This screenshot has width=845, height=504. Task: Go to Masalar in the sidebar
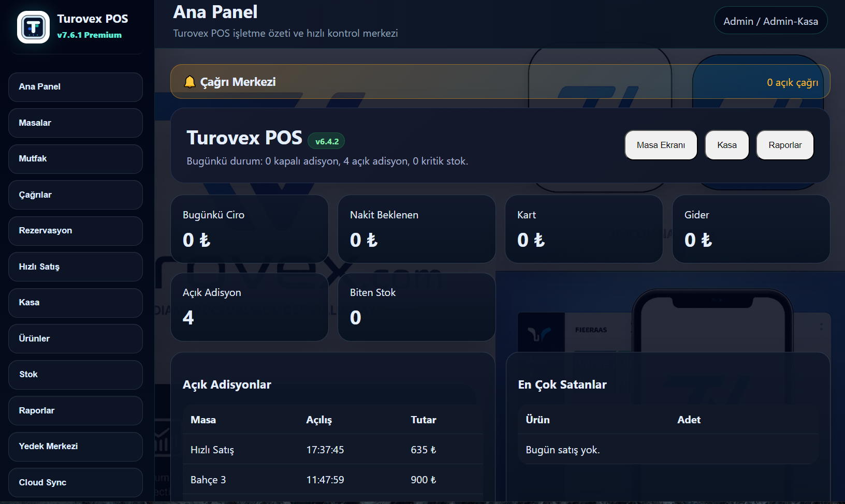76,123
